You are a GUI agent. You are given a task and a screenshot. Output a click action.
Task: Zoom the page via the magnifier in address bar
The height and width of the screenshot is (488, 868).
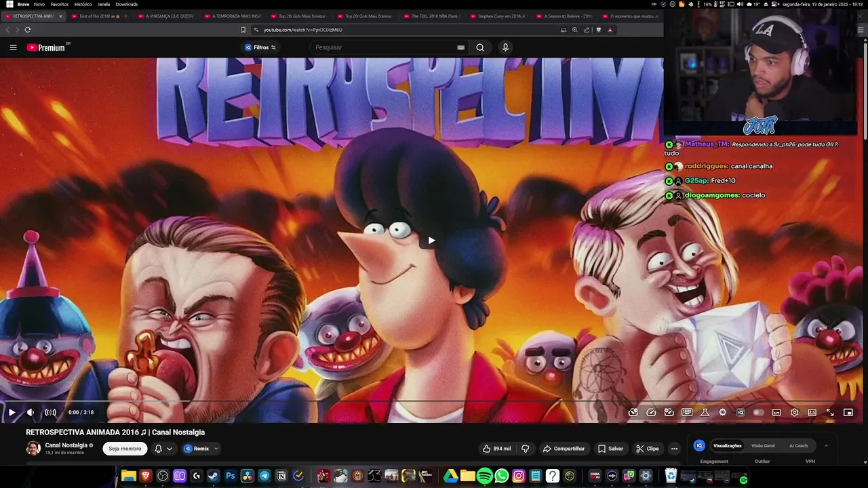pos(574,30)
